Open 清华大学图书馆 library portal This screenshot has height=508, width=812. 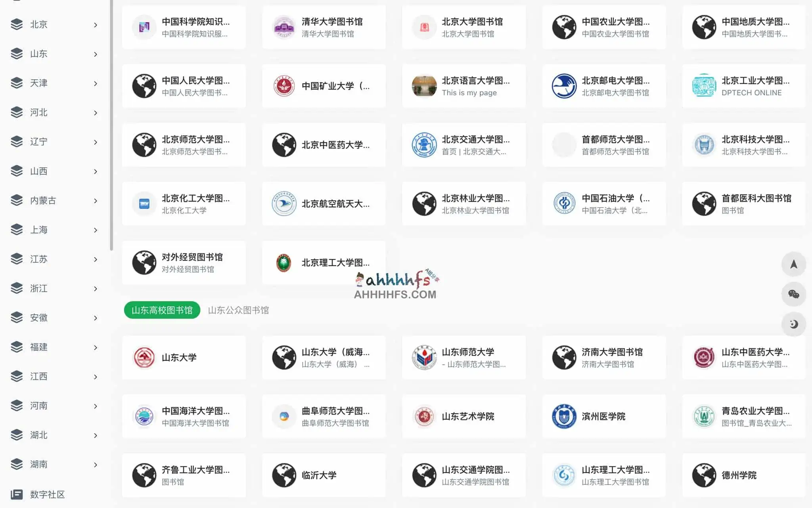click(336, 27)
